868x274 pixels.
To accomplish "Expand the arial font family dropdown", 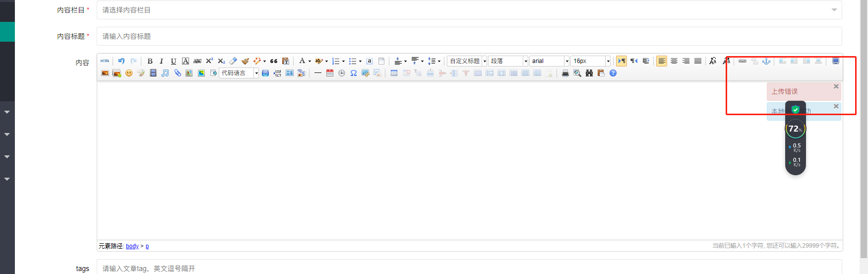I will [x=567, y=61].
